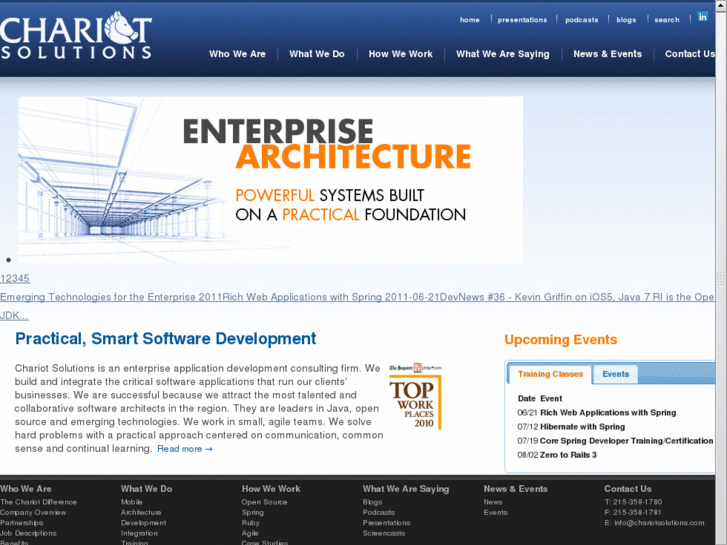Click the LinkedIn icon in header

[703, 17]
